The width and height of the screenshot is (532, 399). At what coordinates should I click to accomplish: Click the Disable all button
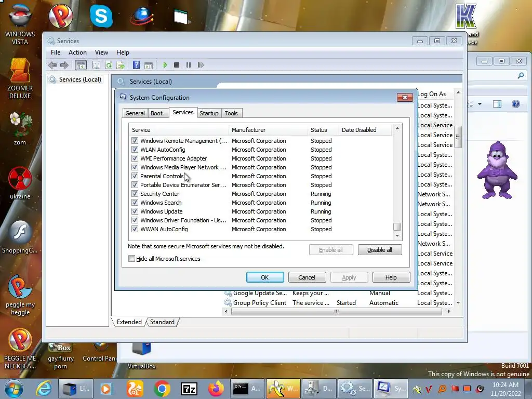(x=380, y=250)
